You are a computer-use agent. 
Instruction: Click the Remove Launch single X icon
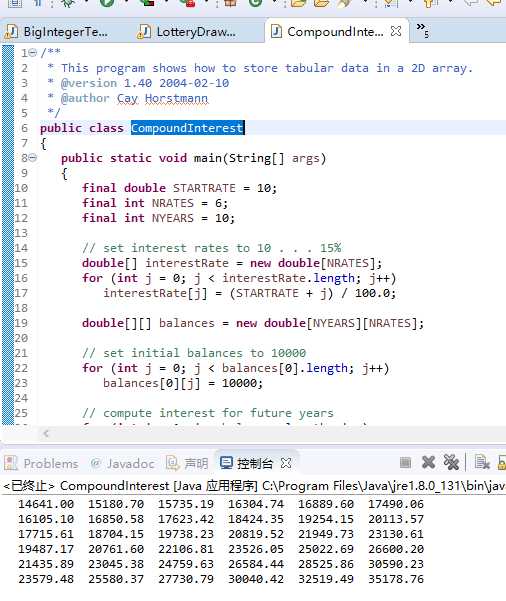point(428,463)
